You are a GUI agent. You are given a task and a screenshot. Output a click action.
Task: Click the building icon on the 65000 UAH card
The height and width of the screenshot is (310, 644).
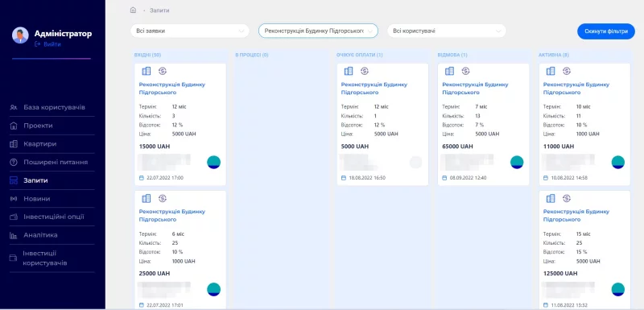click(449, 71)
